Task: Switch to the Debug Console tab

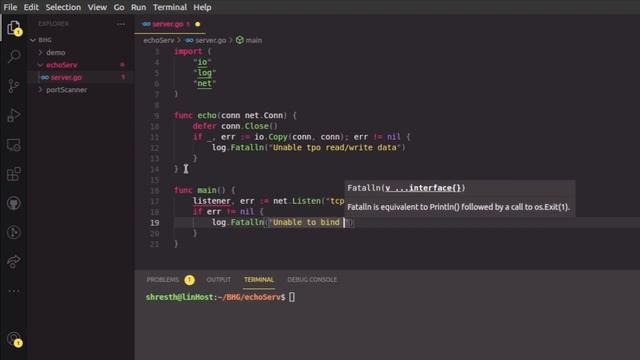Action: pyautogui.click(x=312, y=280)
